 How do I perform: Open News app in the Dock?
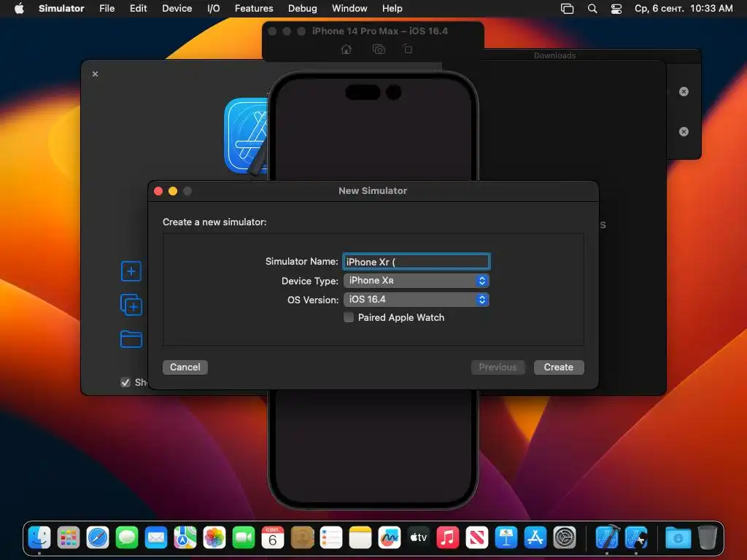[477, 537]
